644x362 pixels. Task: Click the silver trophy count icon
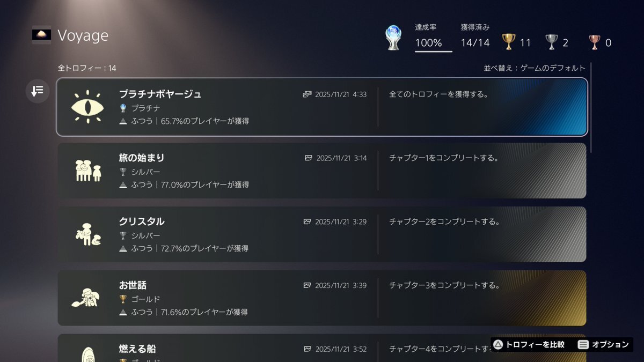(x=551, y=42)
